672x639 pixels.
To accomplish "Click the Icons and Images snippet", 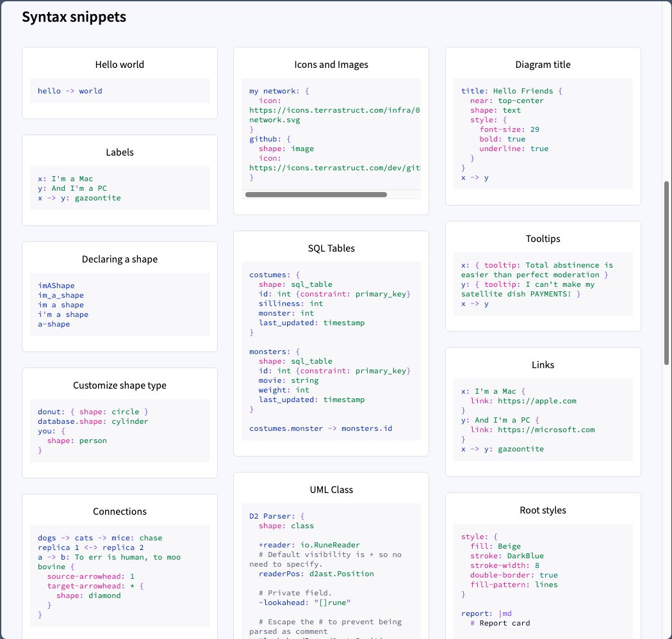I will (x=331, y=131).
